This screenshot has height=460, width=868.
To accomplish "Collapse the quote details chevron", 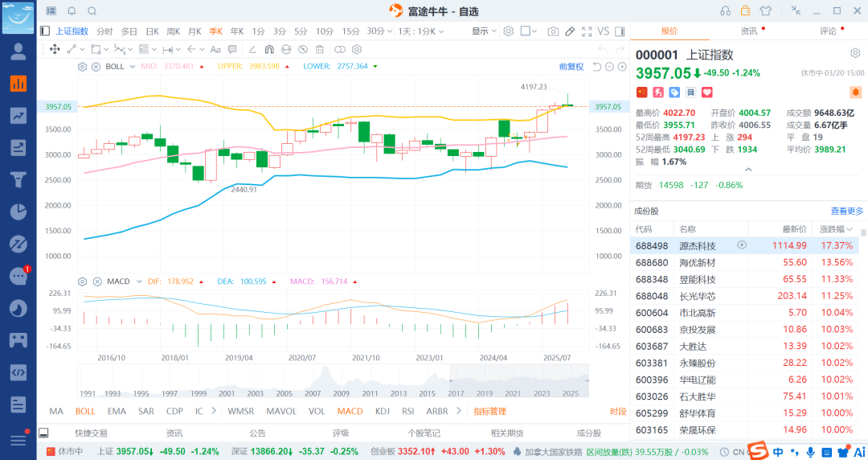I will tap(748, 170).
